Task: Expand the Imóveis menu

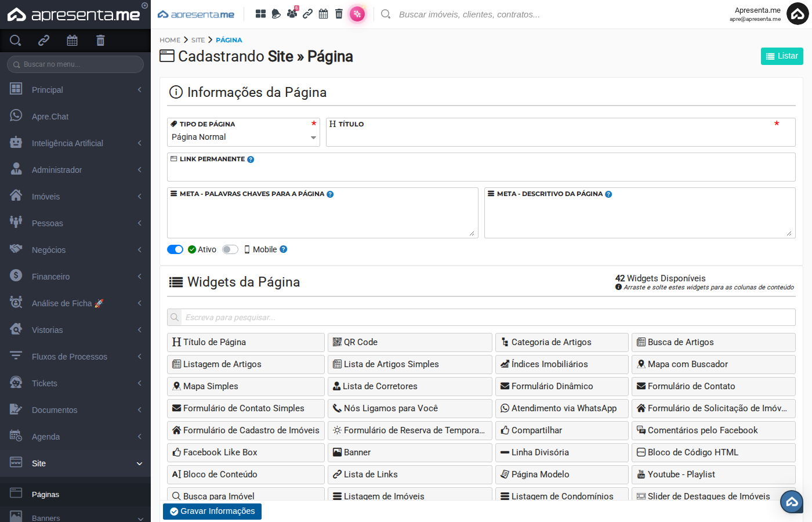Action: tap(75, 197)
